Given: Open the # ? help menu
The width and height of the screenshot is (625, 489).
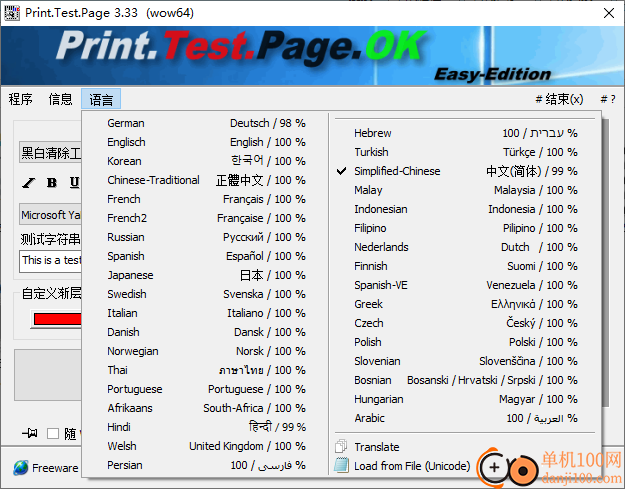Looking at the screenshot, I should 608,99.
